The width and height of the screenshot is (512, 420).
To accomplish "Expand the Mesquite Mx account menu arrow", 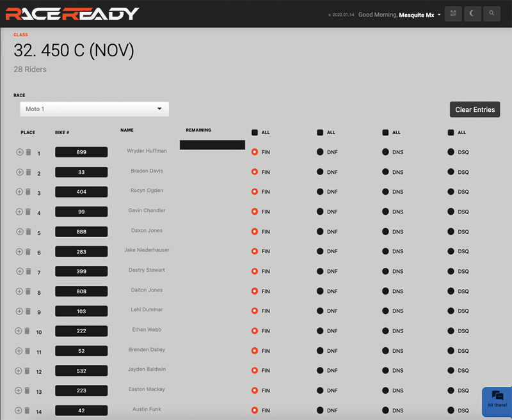I will click(439, 15).
